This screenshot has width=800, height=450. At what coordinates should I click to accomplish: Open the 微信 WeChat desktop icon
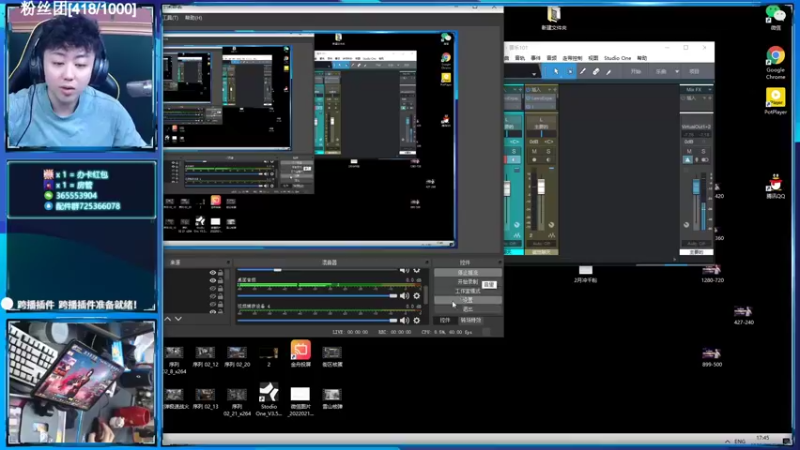click(x=776, y=18)
